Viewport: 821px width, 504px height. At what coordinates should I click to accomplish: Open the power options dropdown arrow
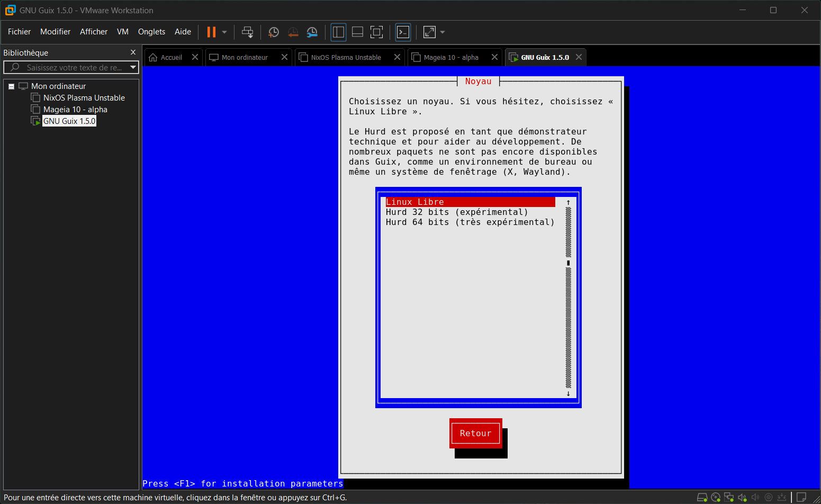pyautogui.click(x=224, y=32)
